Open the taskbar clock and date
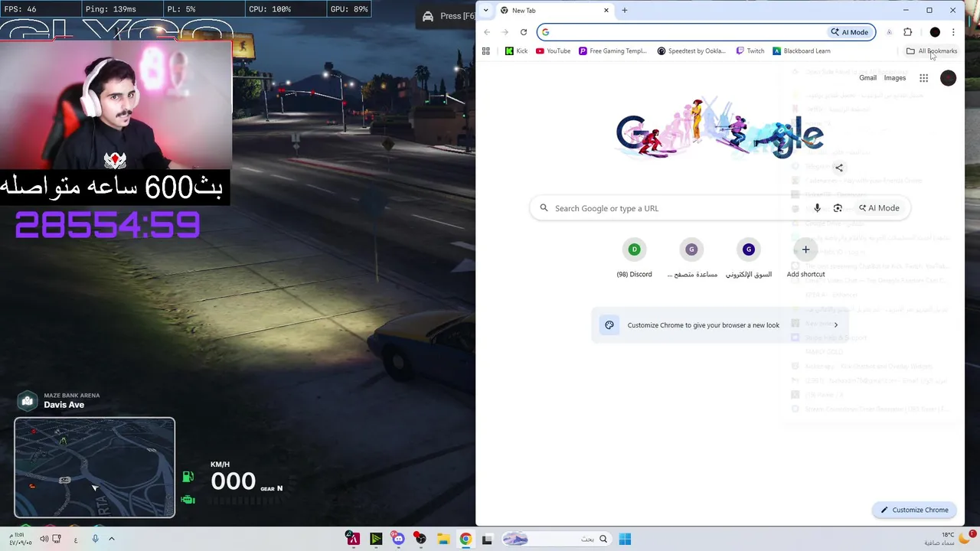980x551 pixels. pyautogui.click(x=21, y=539)
